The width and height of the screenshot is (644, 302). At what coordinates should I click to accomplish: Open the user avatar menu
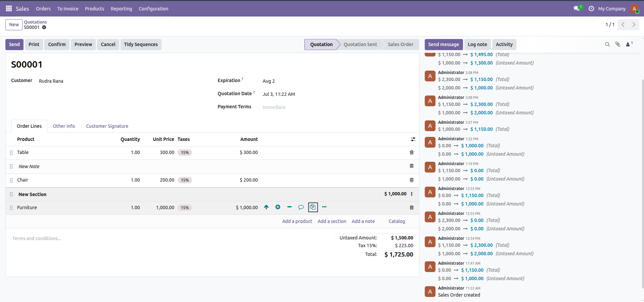(x=634, y=9)
